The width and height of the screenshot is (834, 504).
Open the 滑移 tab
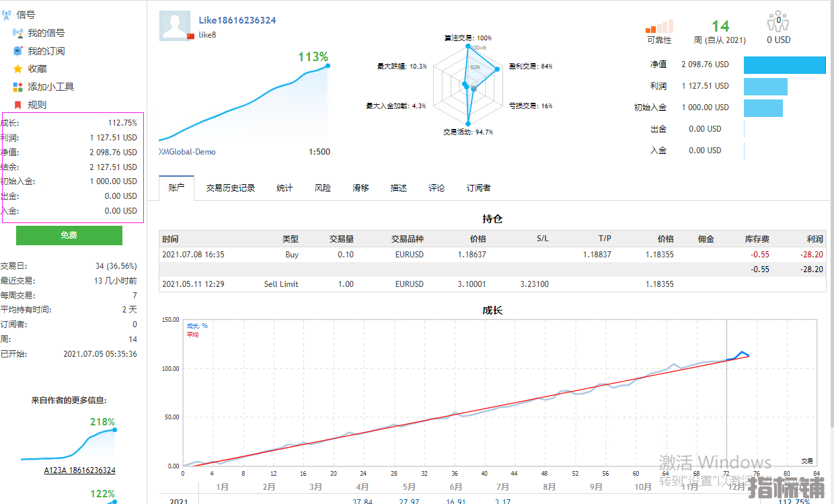[x=361, y=188]
